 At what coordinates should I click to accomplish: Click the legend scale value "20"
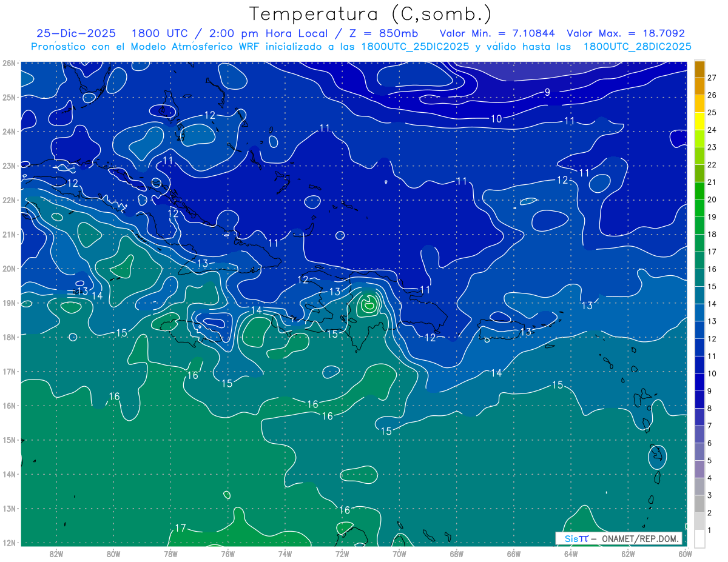712,199
